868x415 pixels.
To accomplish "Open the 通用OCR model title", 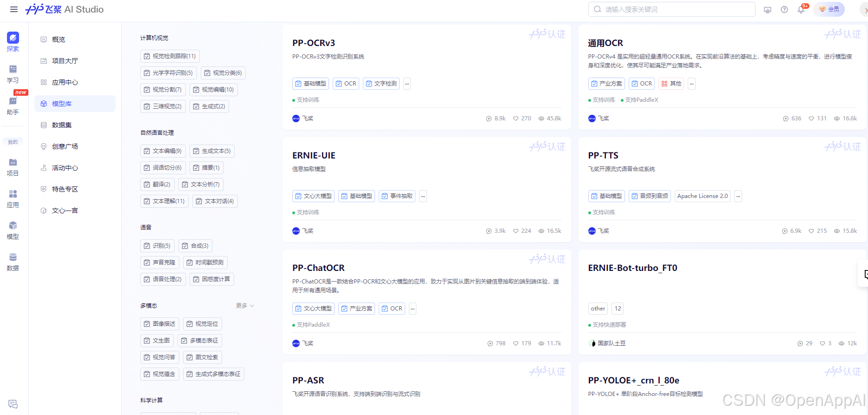I will (605, 43).
